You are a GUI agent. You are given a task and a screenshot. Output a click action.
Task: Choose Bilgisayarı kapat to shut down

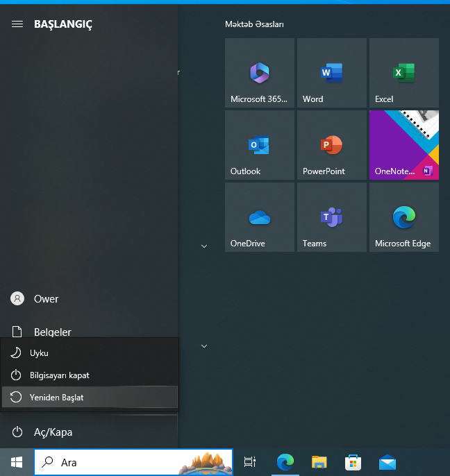[x=90, y=375]
